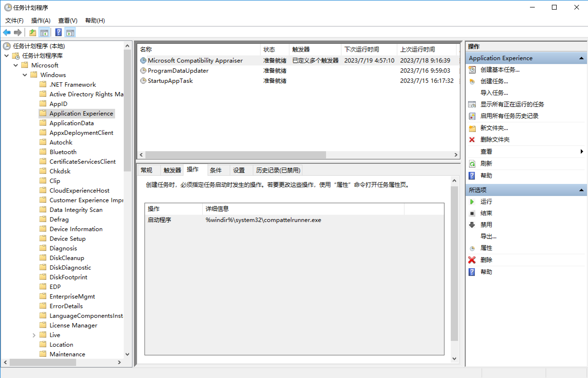This screenshot has height=378, width=588.
Task: Open the 操作(A) menu in menu bar
Action: [41, 21]
